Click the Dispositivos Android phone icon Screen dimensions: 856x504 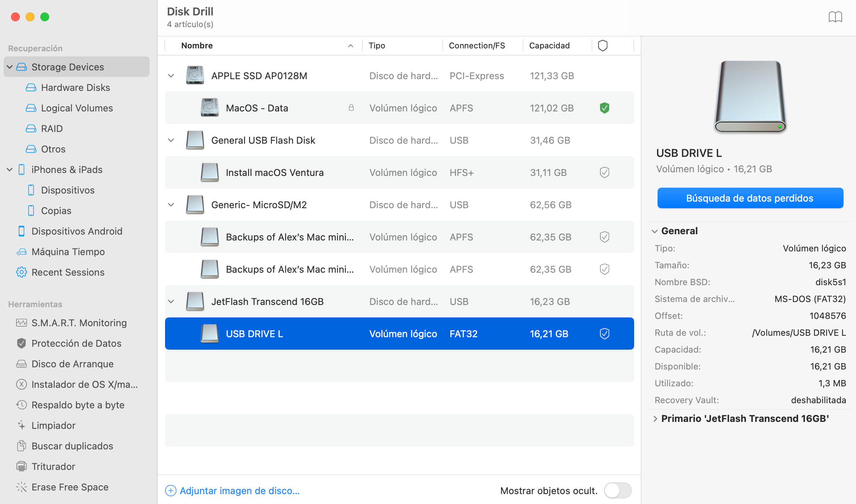[22, 231]
